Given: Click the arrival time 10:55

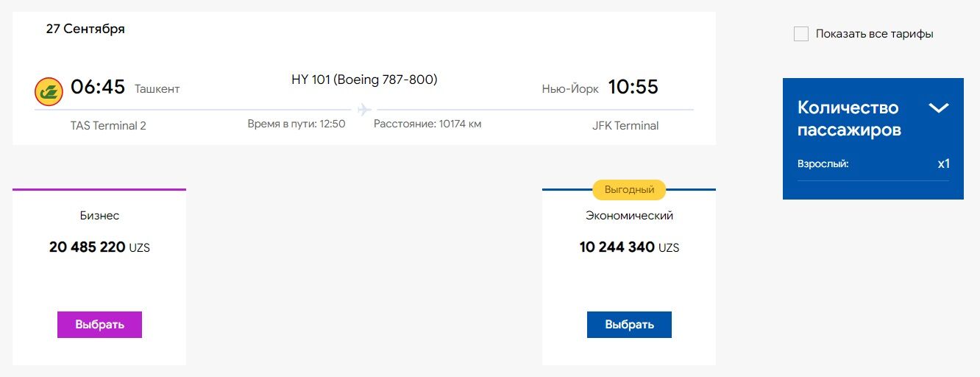Looking at the screenshot, I should click(633, 87).
